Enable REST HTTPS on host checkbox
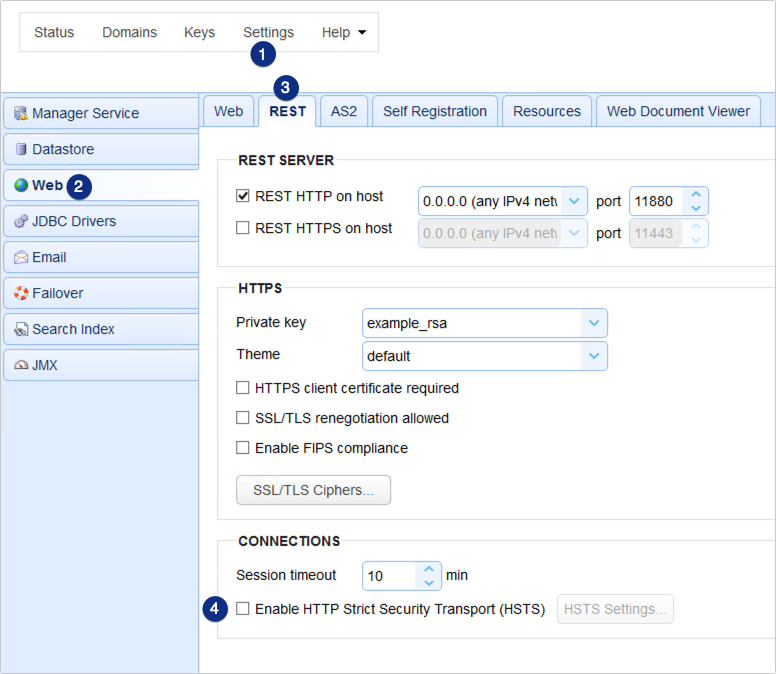This screenshot has height=674, width=776. click(x=243, y=228)
